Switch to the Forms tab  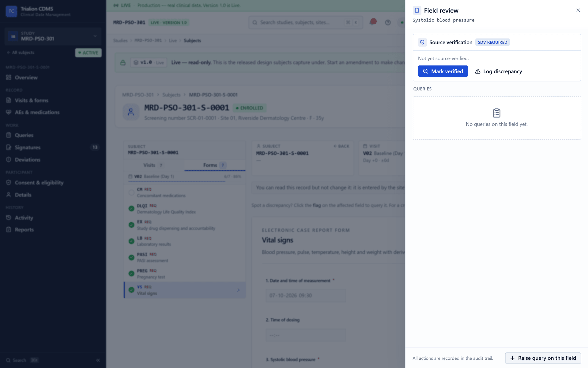(x=215, y=165)
